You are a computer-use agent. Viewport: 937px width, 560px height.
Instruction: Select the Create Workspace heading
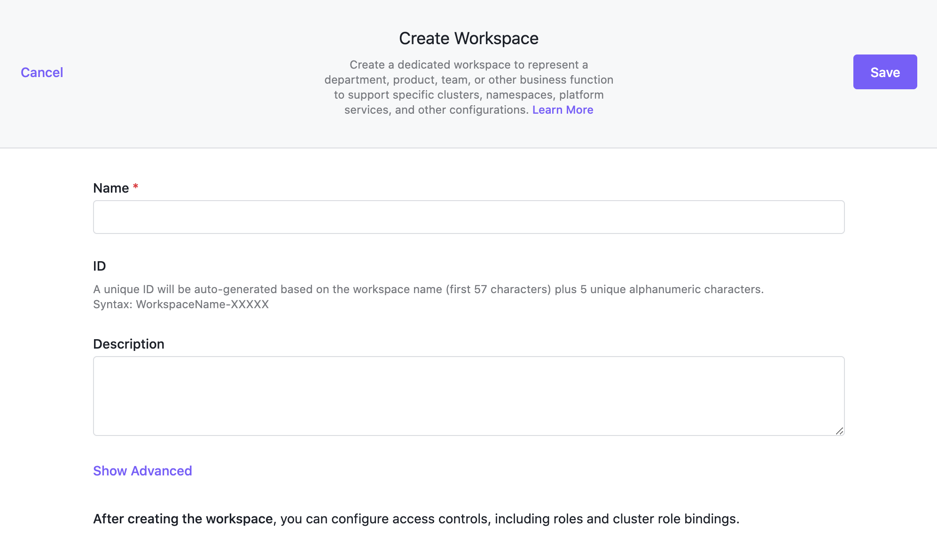[x=468, y=38]
